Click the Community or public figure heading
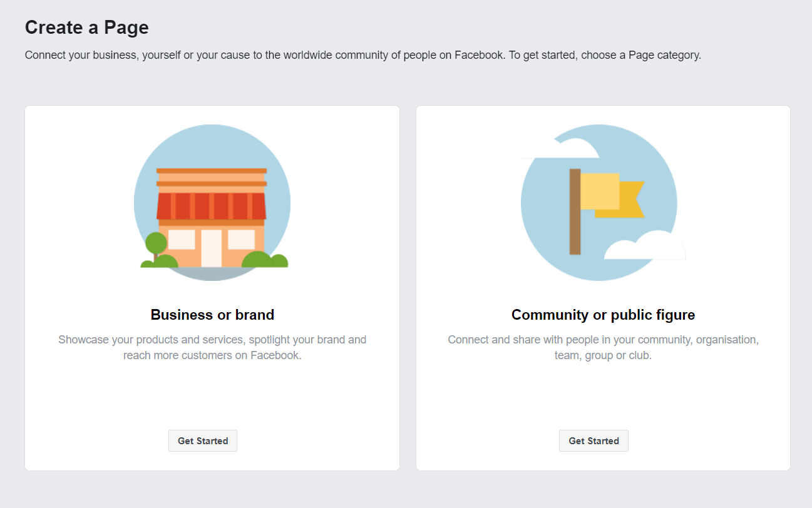812x508 pixels. coord(603,315)
